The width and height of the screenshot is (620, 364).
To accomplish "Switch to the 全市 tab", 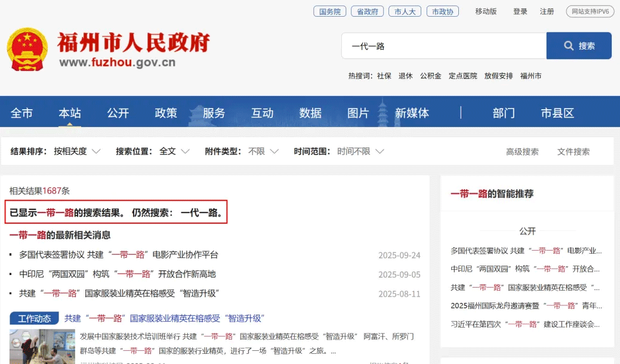I will pos(22,112).
